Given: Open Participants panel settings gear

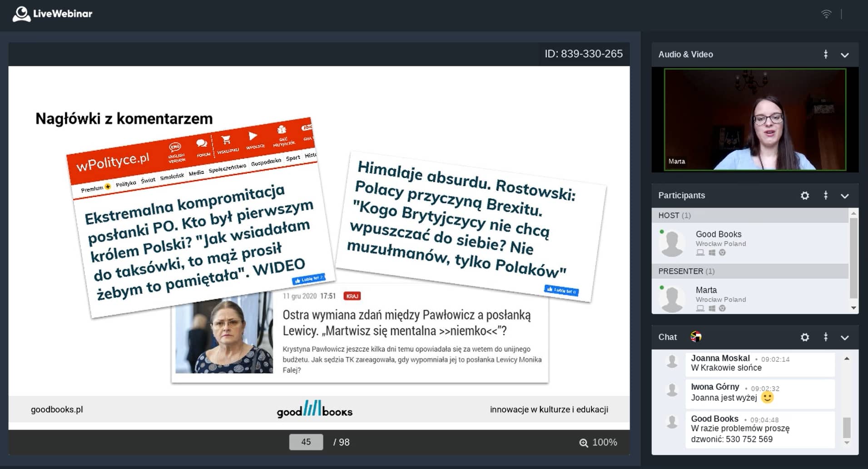Looking at the screenshot, I should coord(805,196).
